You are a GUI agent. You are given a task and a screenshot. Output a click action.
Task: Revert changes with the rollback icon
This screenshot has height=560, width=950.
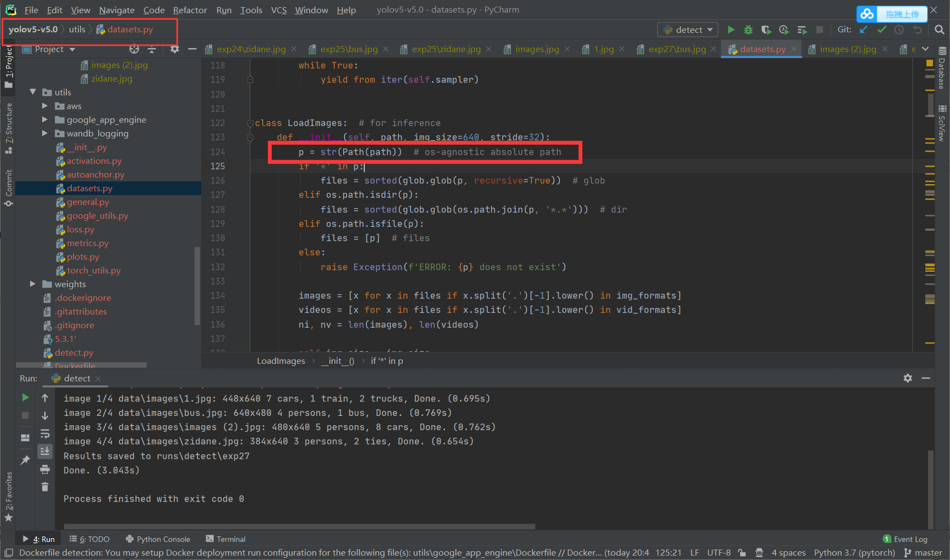[x=918, y=30]
